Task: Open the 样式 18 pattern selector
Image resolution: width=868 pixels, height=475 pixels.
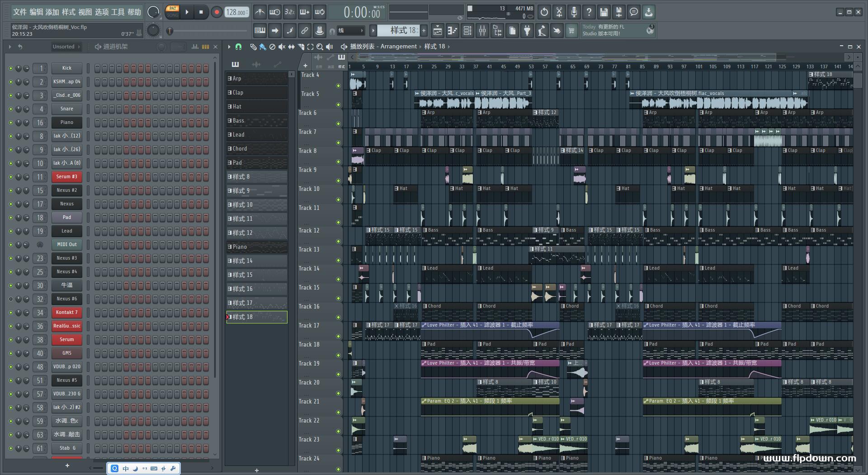Action: pyautogui.click(x=398, y=30)
